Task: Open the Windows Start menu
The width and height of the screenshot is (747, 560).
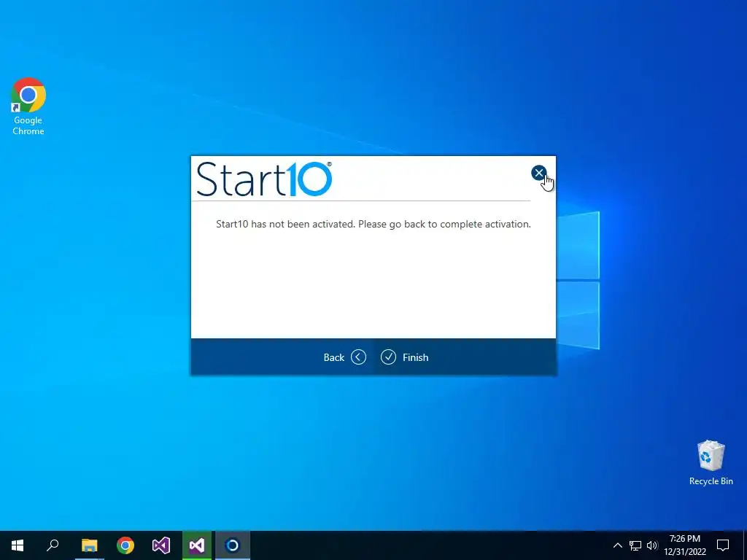Action: coord(18,545)
